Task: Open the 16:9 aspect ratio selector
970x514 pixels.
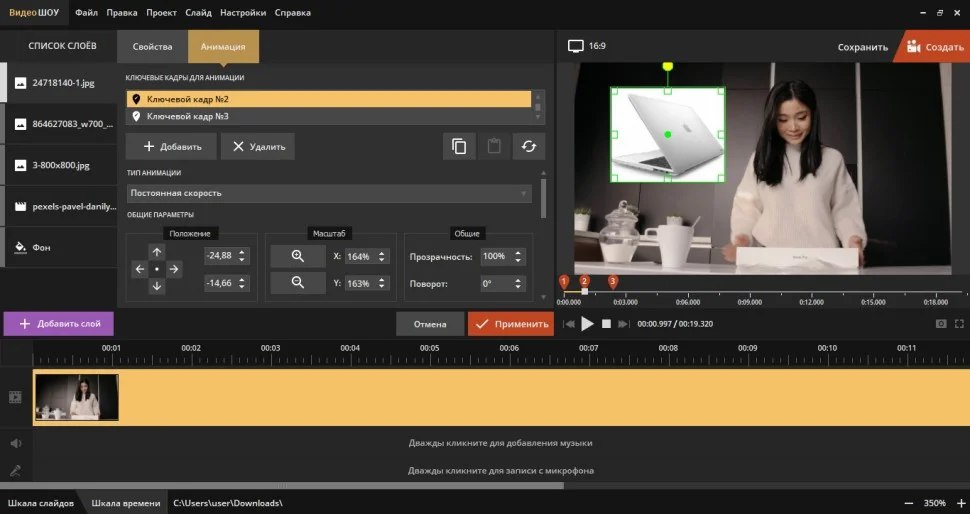Action: click(x=588, y=46)
